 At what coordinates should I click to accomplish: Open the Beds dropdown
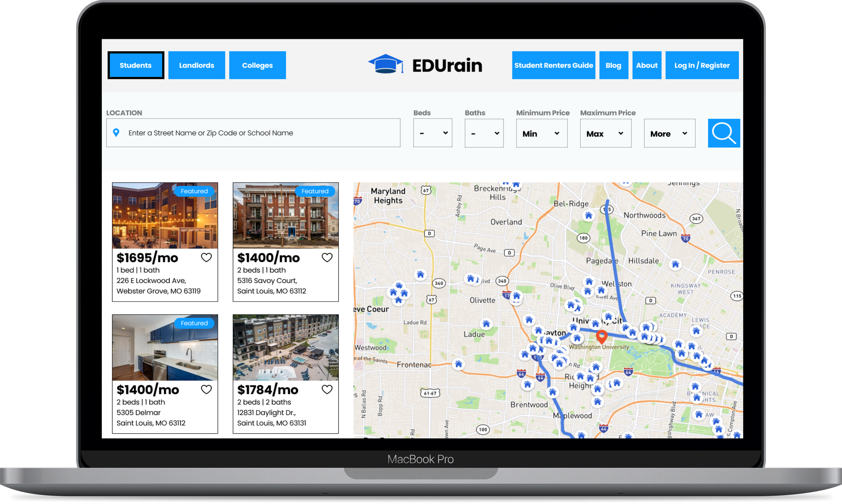click(x=432, y=133)
